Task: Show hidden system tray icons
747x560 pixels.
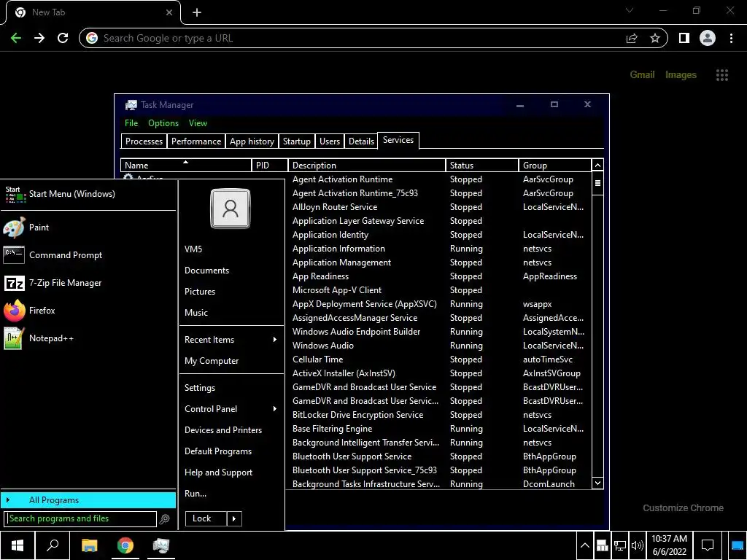Action: pos(584,545)
